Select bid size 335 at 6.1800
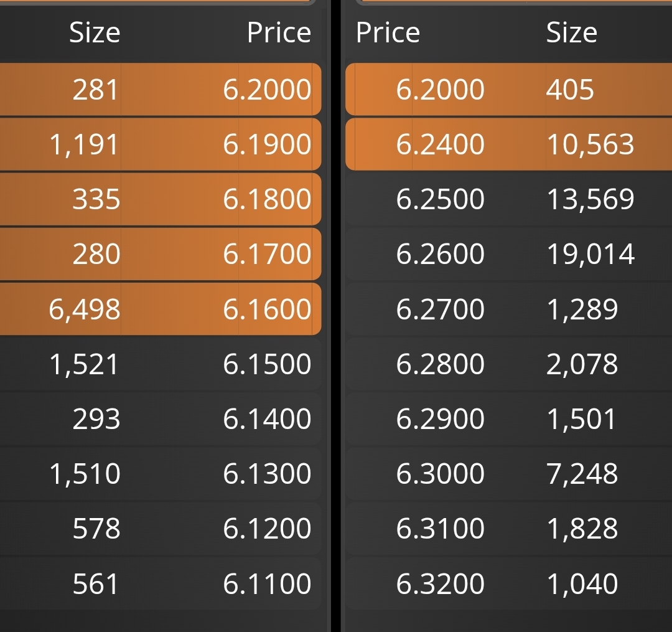This screenshot has width=672, height=632. pyautogui.click(x=96, y=199)
